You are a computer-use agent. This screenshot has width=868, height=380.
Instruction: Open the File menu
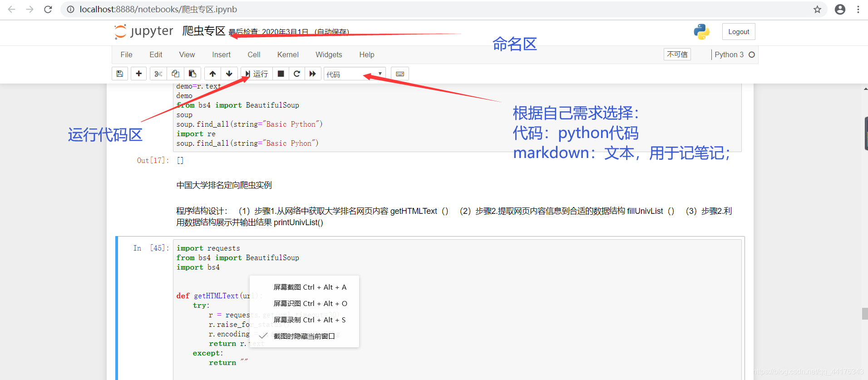[x=127, y=54]
